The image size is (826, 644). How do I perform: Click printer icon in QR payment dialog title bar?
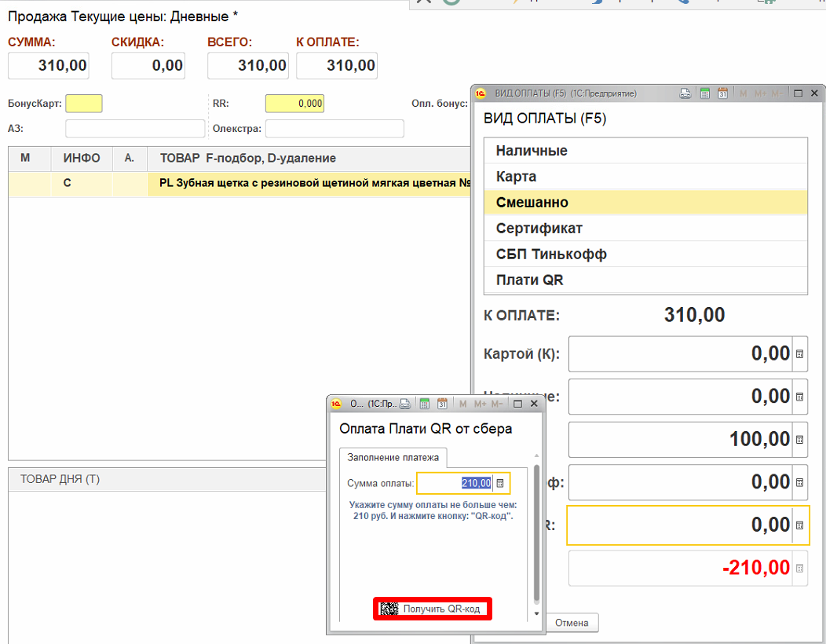(x=405, y=404)
